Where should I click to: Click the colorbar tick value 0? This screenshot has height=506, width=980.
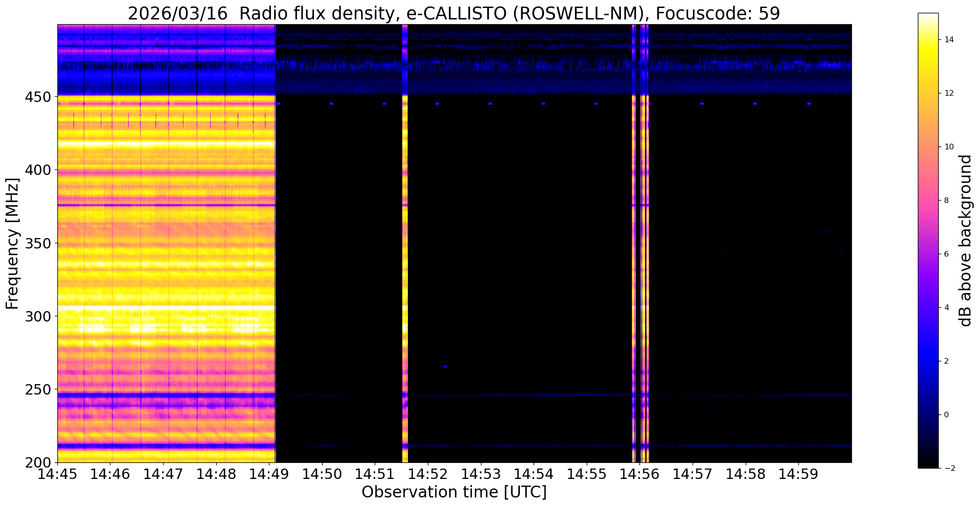(x=947, y=415)
